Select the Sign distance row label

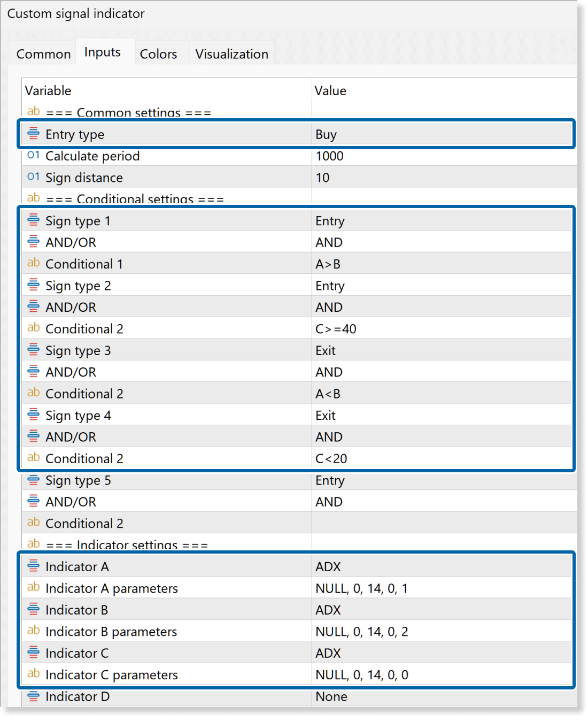click(x=84, y=178)
